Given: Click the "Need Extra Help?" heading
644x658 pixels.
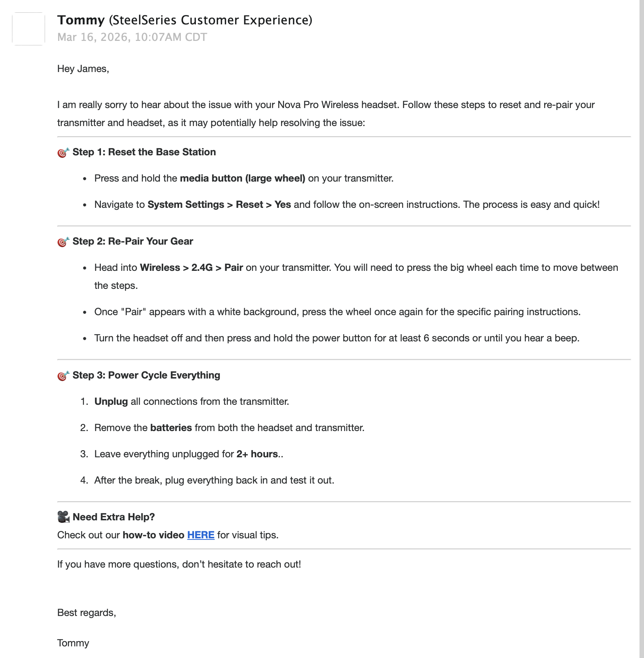Looking at the screenshot, I should 114,517.
